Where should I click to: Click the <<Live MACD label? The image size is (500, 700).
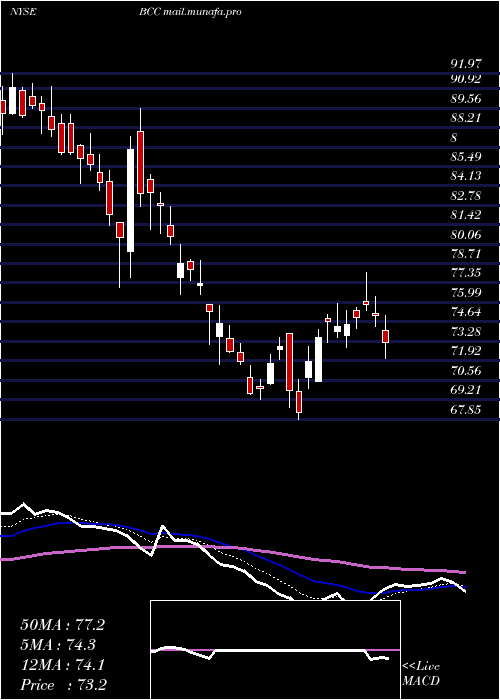[x=421, y=673]
